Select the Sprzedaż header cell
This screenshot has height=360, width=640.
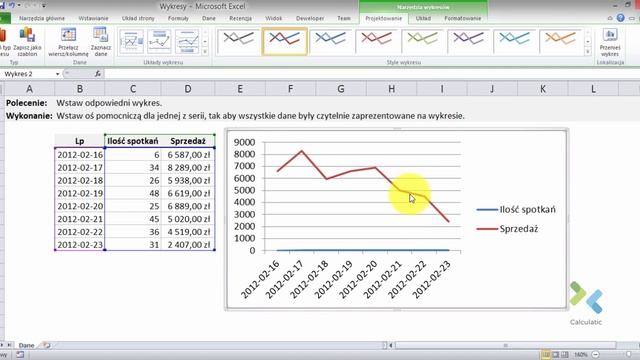(188, 141)
